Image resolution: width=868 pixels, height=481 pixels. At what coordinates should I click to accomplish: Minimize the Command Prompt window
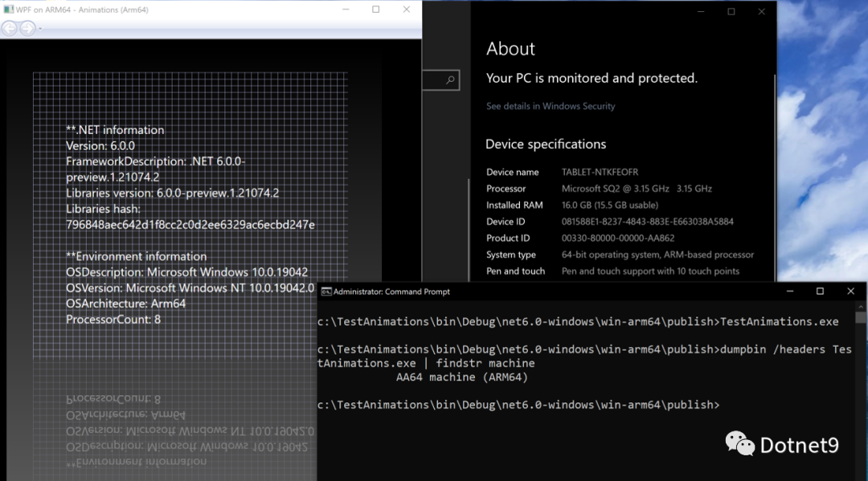pos(790,291)
